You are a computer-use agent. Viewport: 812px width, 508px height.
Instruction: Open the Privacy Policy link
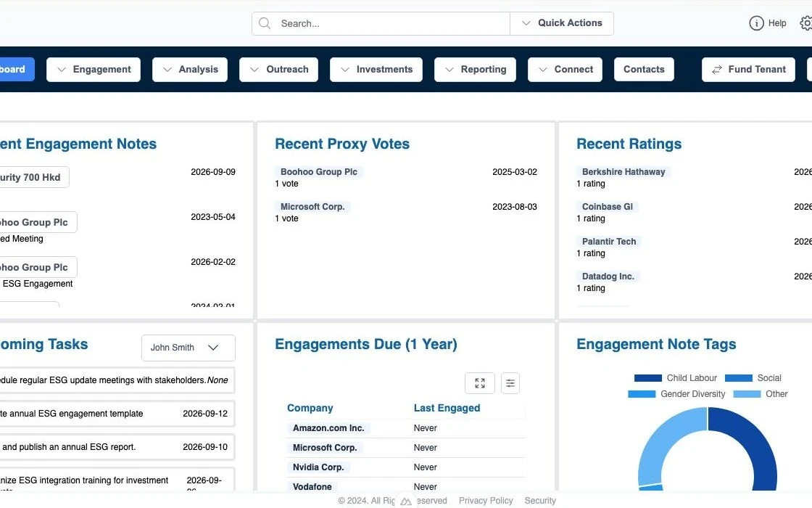486,501
